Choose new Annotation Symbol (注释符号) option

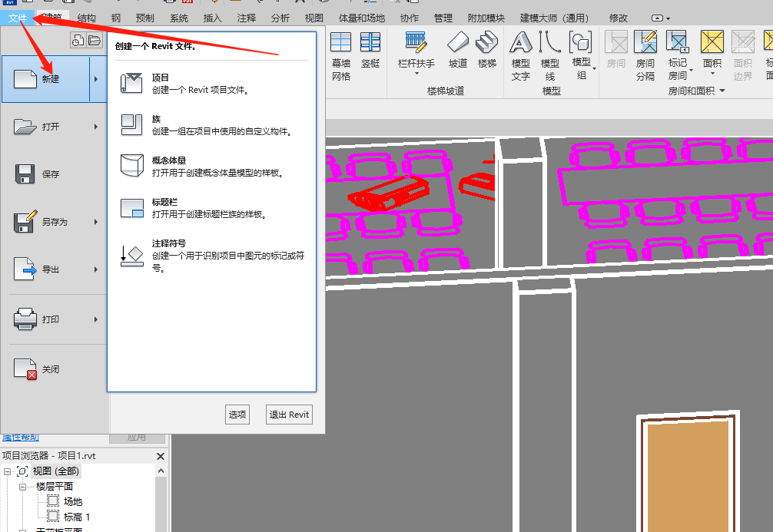[x=212, y=255]
